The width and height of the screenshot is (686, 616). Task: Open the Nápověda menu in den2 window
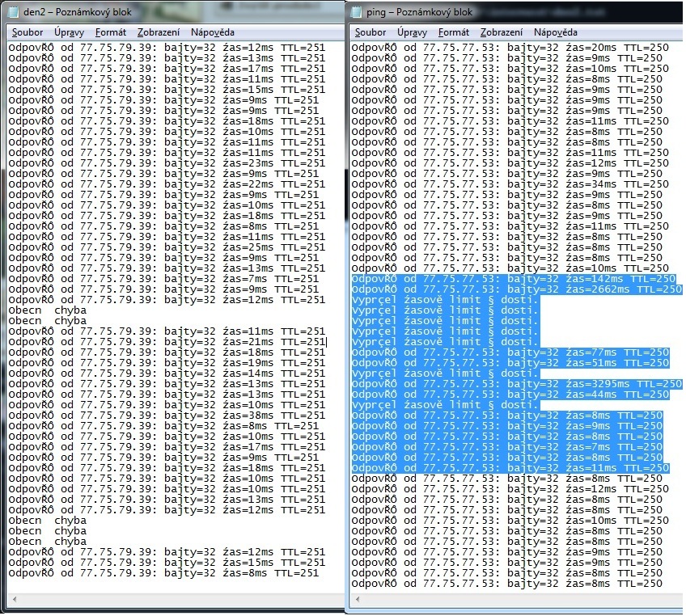tap(213, 32)
